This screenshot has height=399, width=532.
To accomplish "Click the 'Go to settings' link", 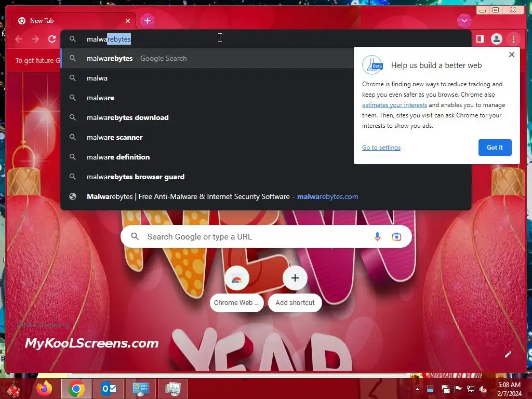I will (381, 148).
